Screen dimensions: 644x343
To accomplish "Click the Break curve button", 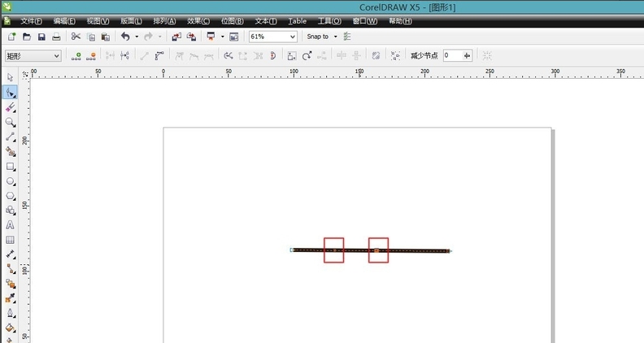I will [125, 56].
